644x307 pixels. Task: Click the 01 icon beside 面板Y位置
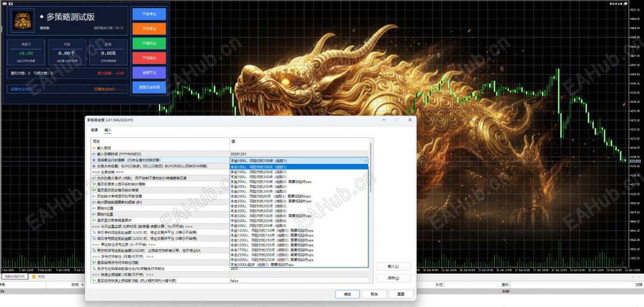[x=93, y=215]
